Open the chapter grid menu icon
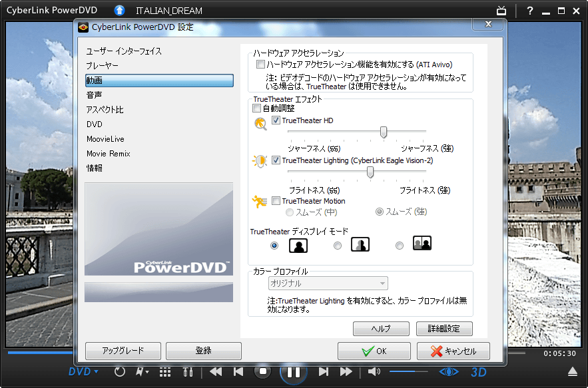The image size is (588, 388). click(x=165, y=372)
